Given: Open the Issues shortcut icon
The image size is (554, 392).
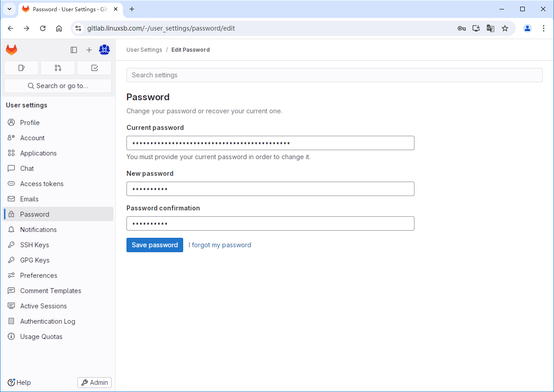Looking at the screenshot, I should point(21,68).
